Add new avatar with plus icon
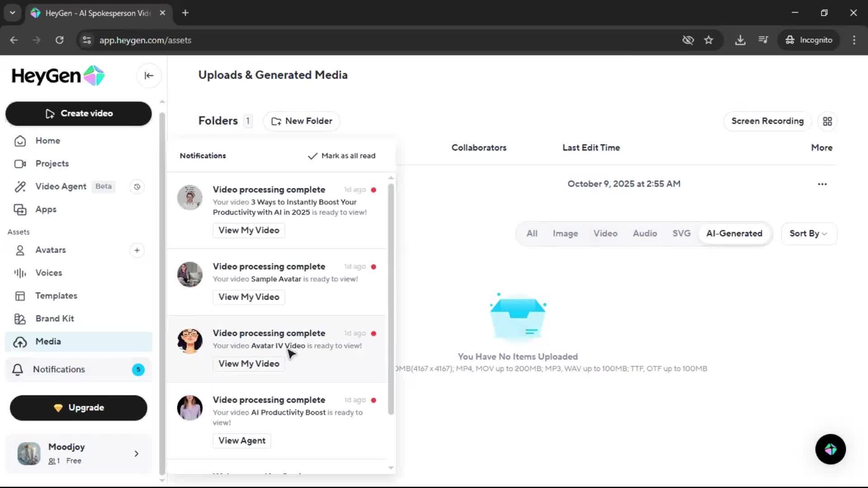This screenshot has height=488, width=868. click(137, 250)
